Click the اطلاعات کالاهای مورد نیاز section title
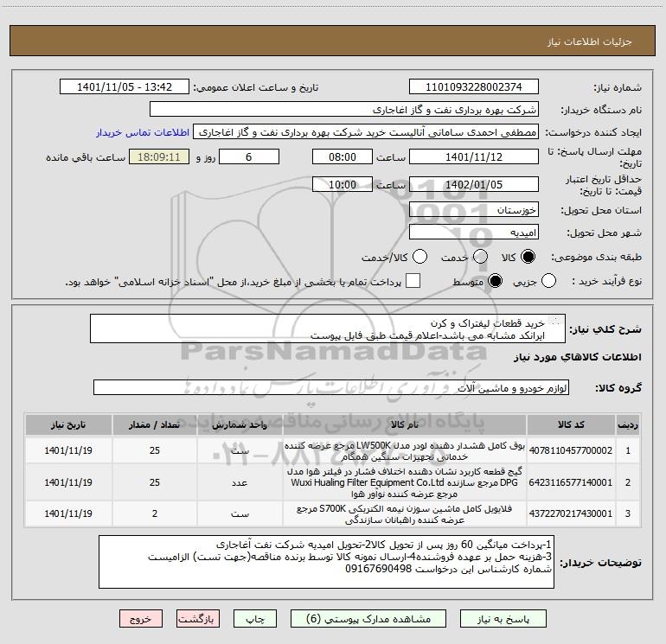 [577, 357]
